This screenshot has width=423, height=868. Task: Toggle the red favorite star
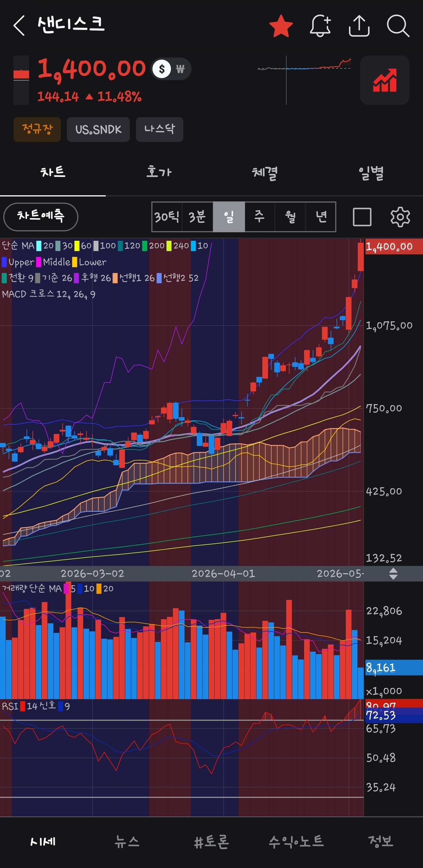281,26
